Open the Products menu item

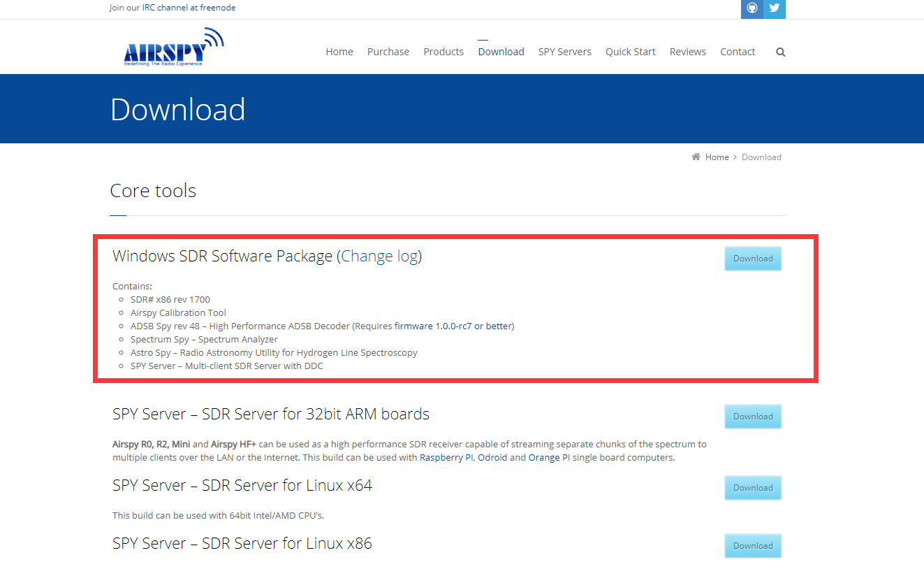[x=443, y=52]
